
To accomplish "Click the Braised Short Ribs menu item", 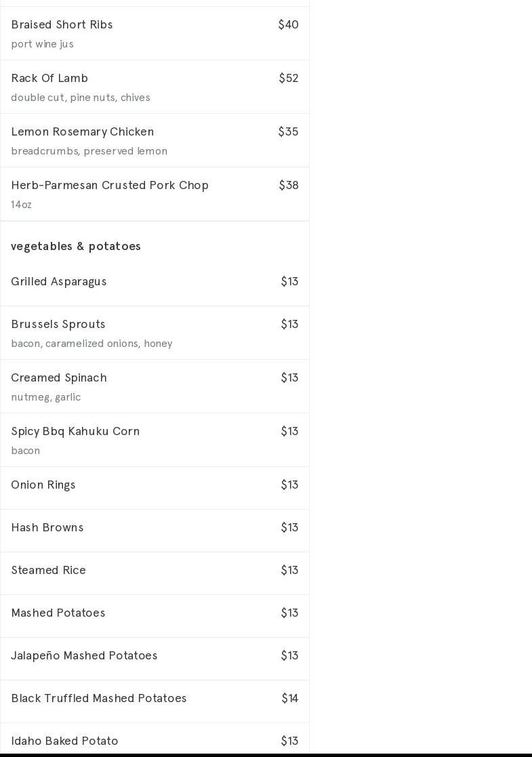I will tap(62, 24).
